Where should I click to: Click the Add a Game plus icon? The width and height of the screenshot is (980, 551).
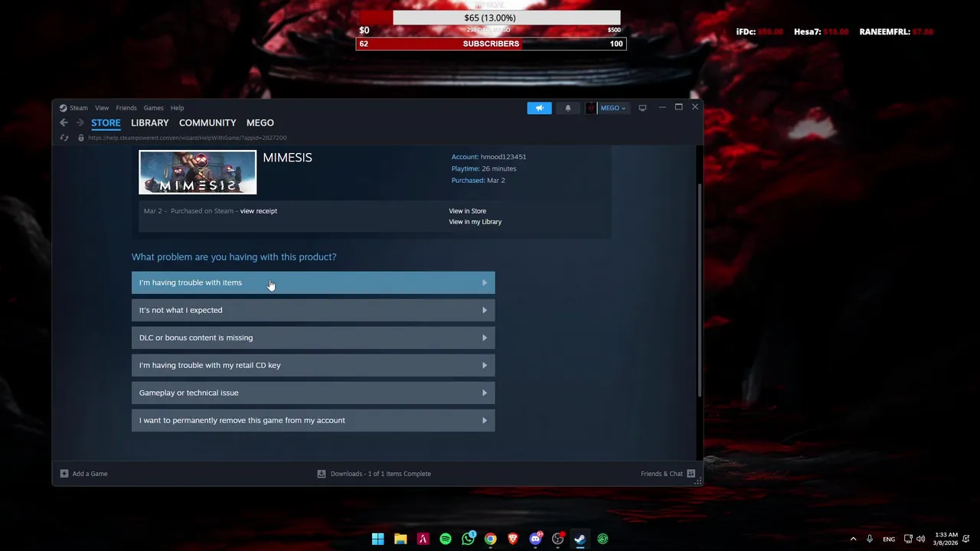pyautogui.click(x=64, y=474)
